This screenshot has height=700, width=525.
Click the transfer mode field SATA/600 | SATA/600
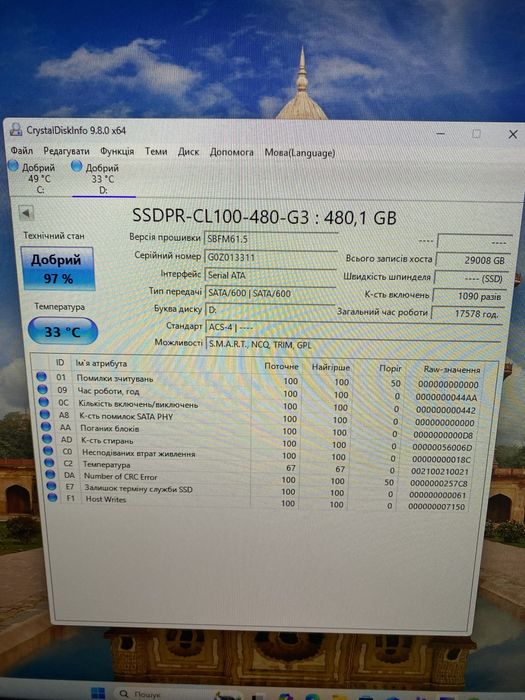pos(270,293)
